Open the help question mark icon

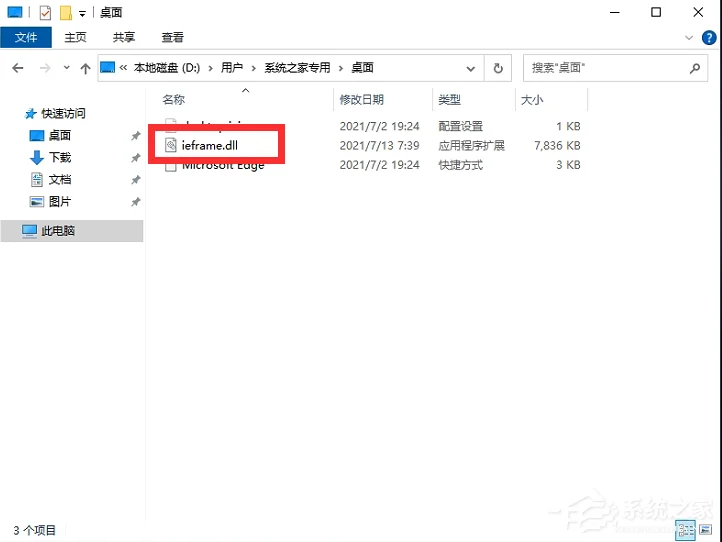[709, 38]
